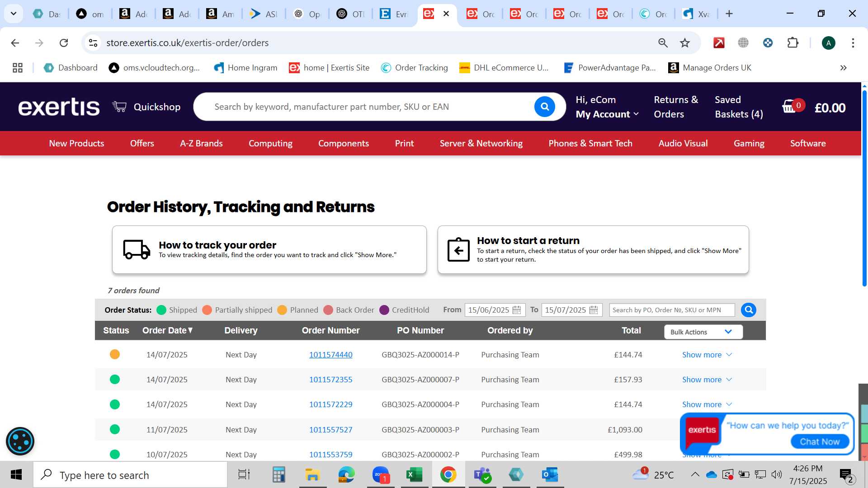
Task: Click the Windows Start button
Action: (x=16, y=474)
